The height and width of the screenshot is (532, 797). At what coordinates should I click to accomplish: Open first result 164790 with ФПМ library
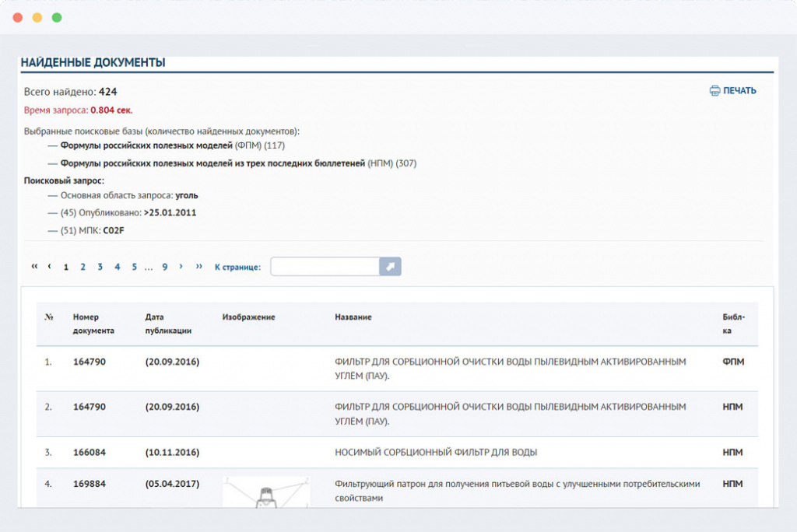point(90,362)
